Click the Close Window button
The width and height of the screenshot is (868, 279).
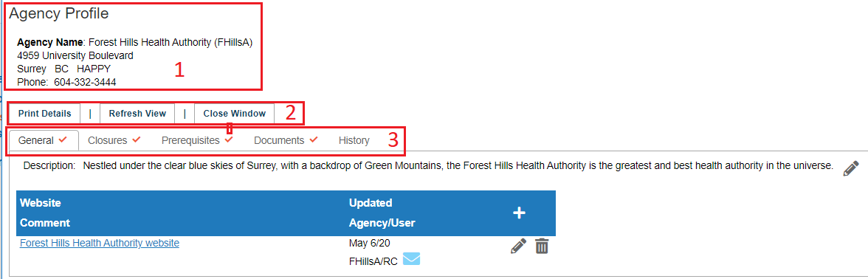coord(235,114)
